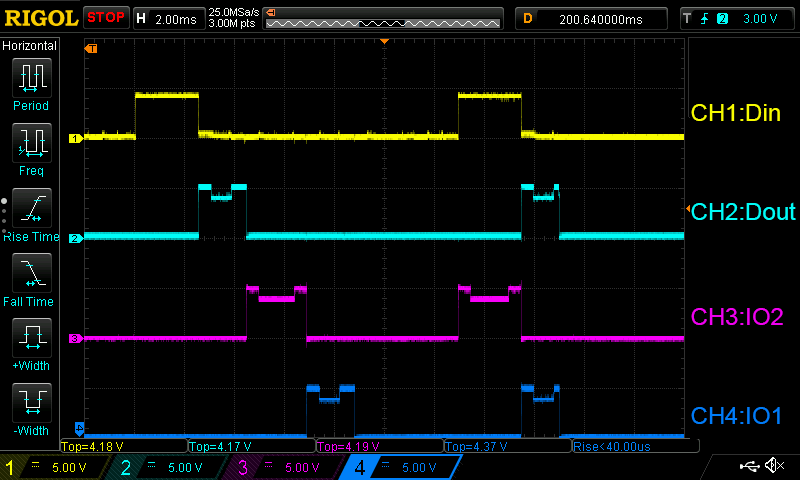The height and width of the screenshot is (480, 800).
Task: Toggle the muted speaker icon
Action: click(x=774, y=465)
